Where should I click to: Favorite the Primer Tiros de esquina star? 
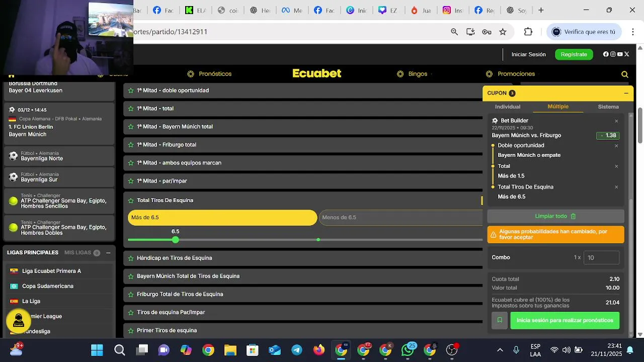point(131,330)
